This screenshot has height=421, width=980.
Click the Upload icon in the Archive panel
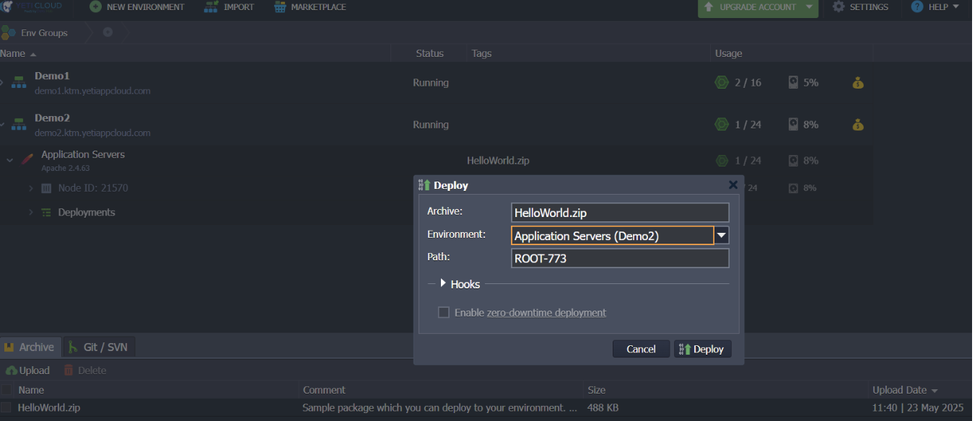click(x=9, y=370)
